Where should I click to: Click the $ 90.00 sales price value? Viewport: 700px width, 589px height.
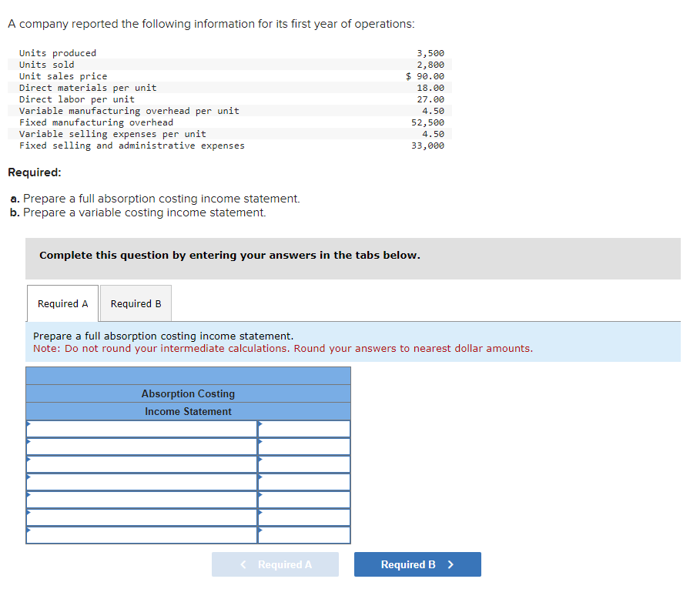(x=425, y=76)
